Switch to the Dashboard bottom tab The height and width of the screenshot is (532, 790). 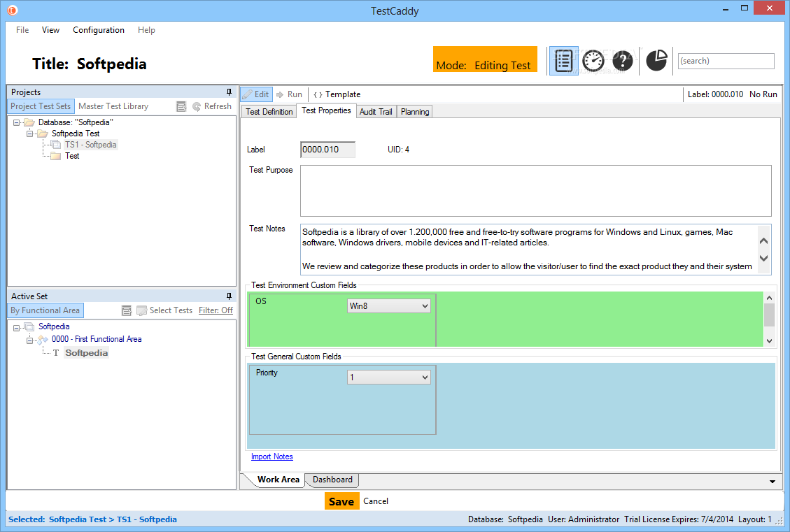point(332,480)
